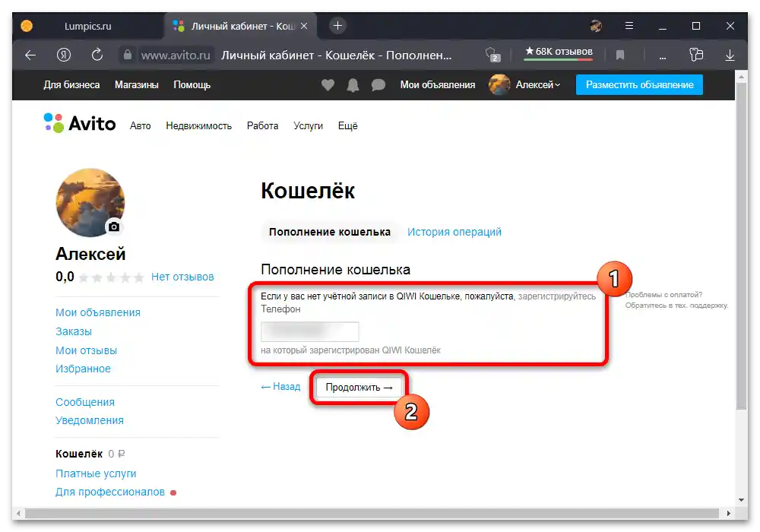The width and height of the screenshot is (760, 532).
Task: Open a new browser tab
Action: tap(338, 26)
